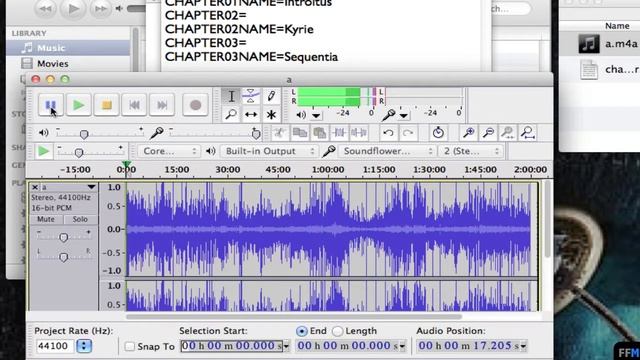Open Audio Position format dropdown arrow

(x=523, y=347)
